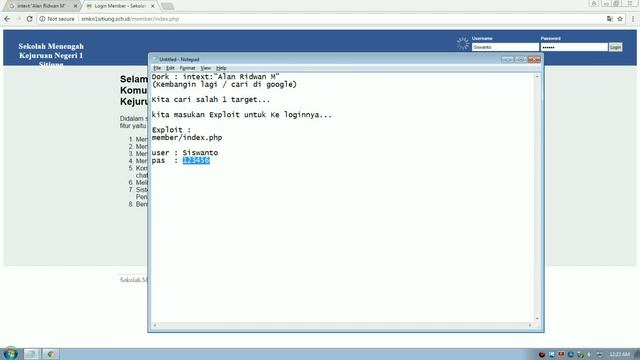
Task: Click the browser forward arrow
Action: (18, 19)
